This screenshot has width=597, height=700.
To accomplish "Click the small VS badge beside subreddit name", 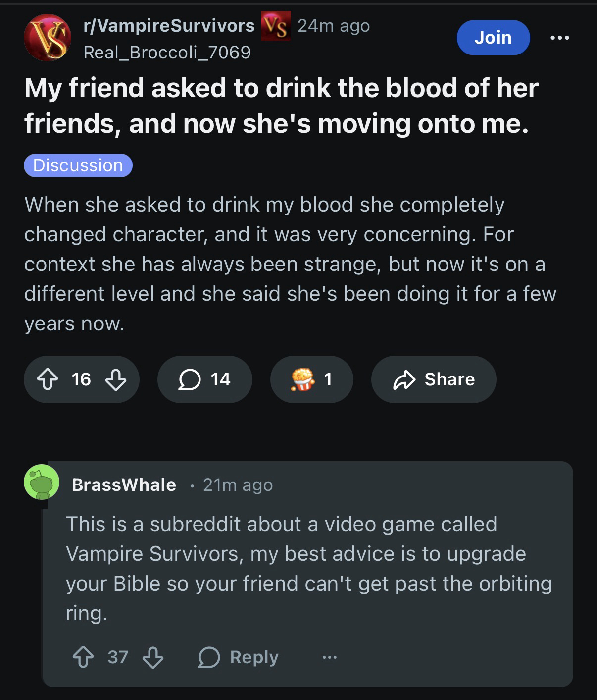I will click(276, 26).
